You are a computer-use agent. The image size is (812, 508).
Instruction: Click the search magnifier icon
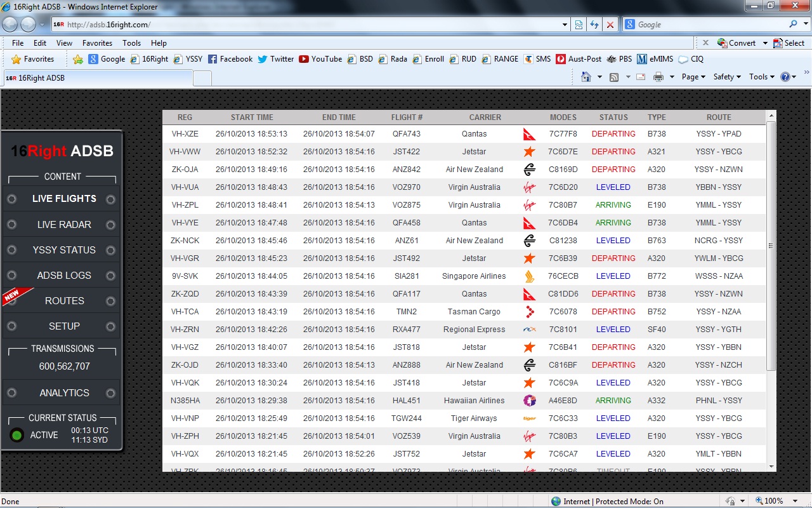(x=794, y=24)
